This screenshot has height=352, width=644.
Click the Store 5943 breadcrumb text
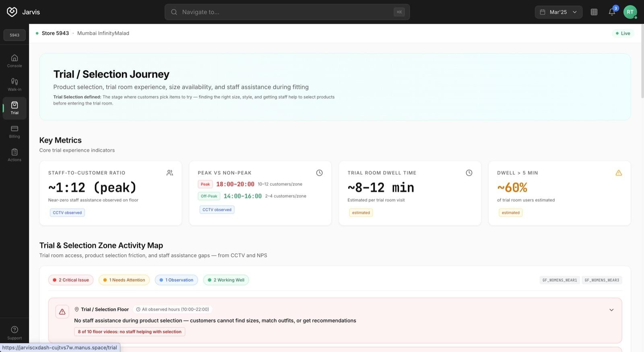[x=55, y=33]
